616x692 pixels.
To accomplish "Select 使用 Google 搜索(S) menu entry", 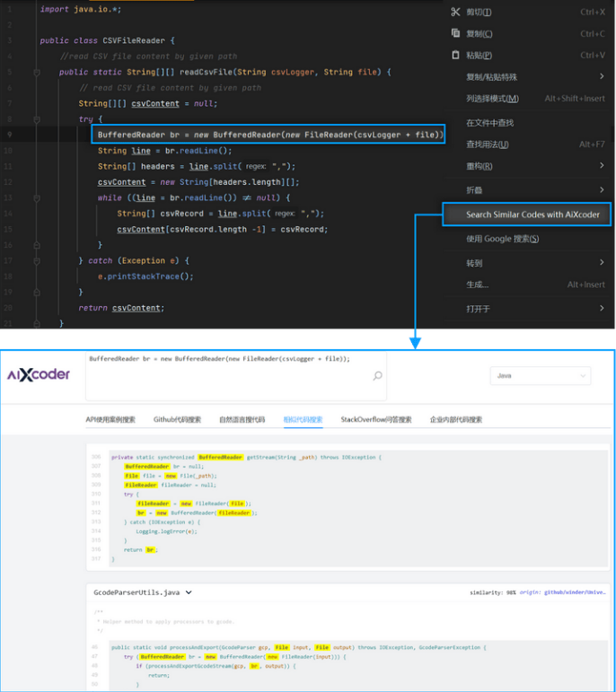I will [528, 239].
